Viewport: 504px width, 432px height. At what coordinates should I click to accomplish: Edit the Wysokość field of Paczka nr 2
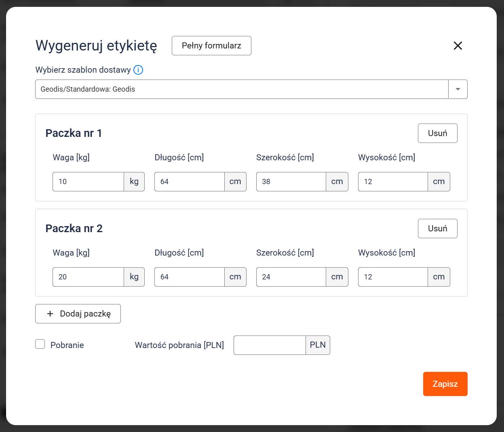[392, 277]
